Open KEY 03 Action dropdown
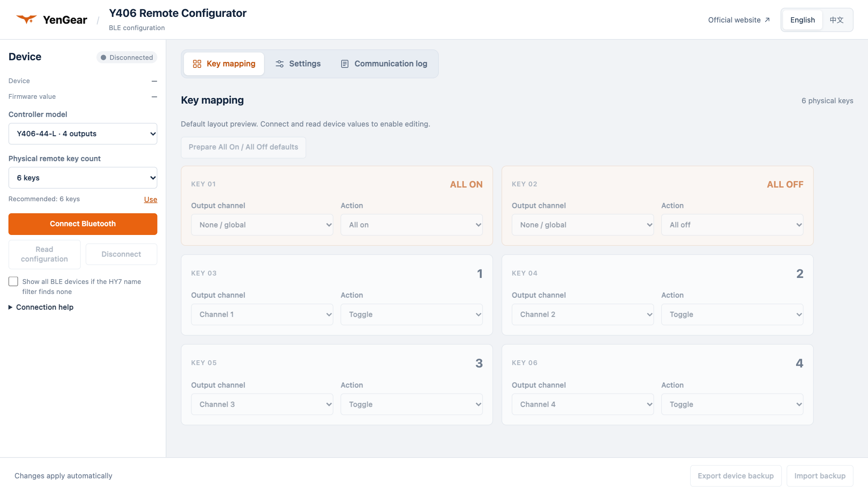 411,314
